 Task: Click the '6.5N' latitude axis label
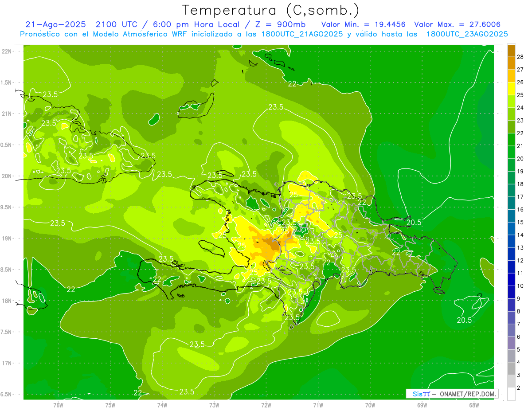[7, 394]
